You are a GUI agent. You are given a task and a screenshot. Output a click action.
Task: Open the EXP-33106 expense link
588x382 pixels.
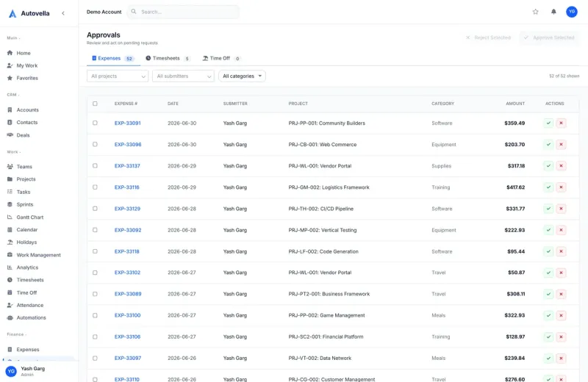click(x=127, y=336)
